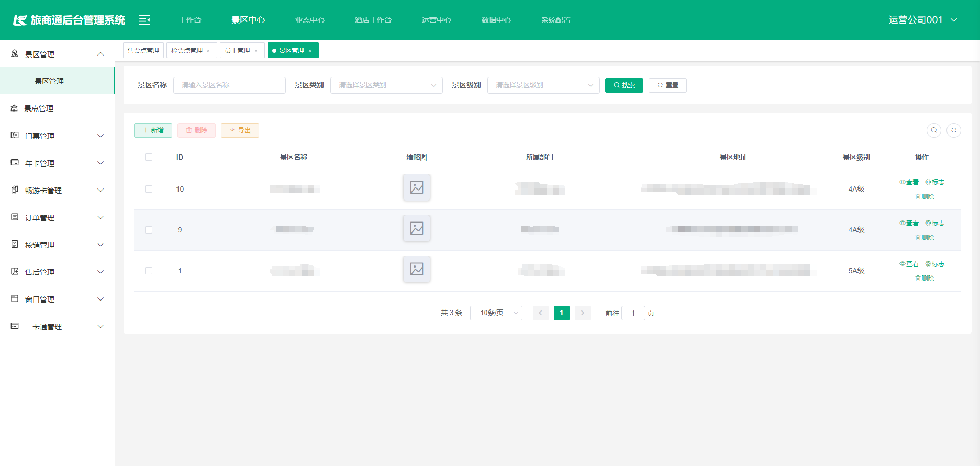Toggle search bar with round magnifier icon
The image size is (980, 466).
pos(934,130)
